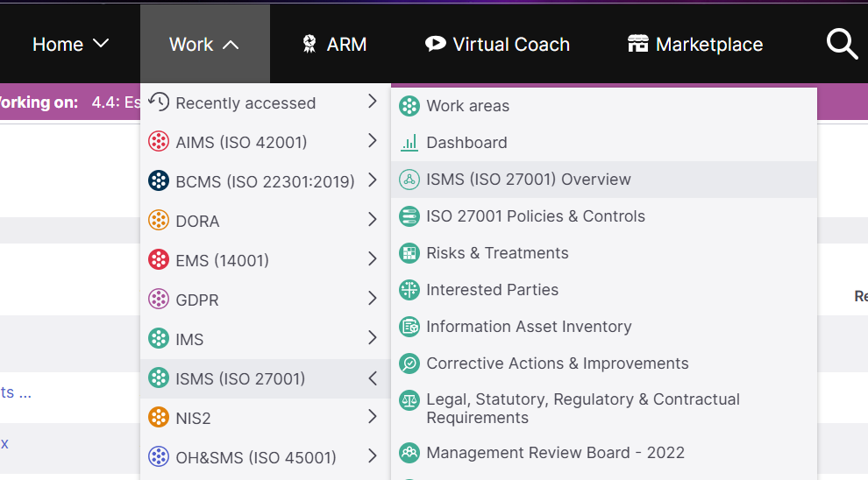The image size is (868, 480).
Task: Select the DORA menu label
Action: click(197, 222)
